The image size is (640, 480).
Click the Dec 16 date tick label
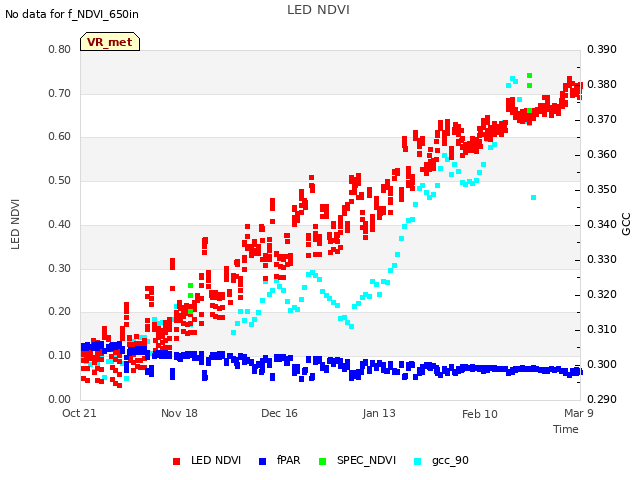tap(279, 413)
